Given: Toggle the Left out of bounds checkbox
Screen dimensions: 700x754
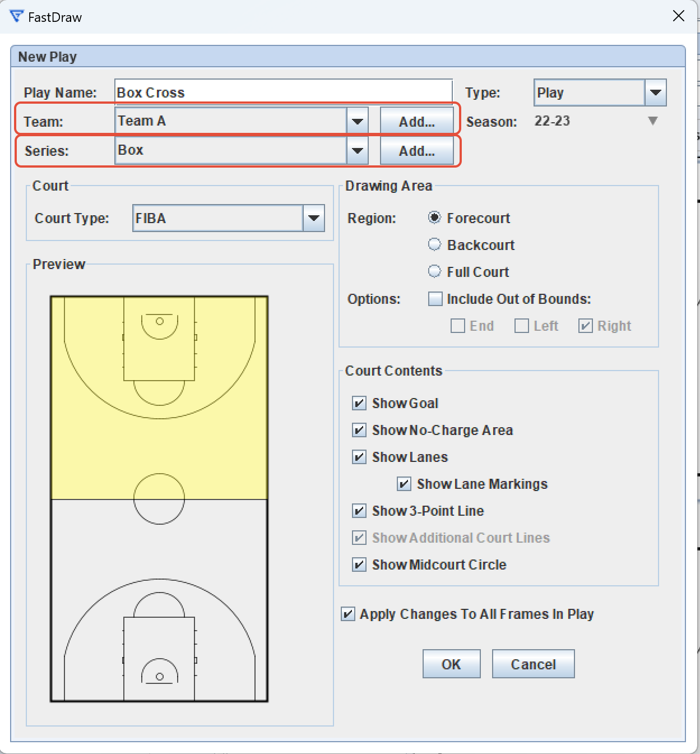Looking at the screenshot, I should 521,326.
